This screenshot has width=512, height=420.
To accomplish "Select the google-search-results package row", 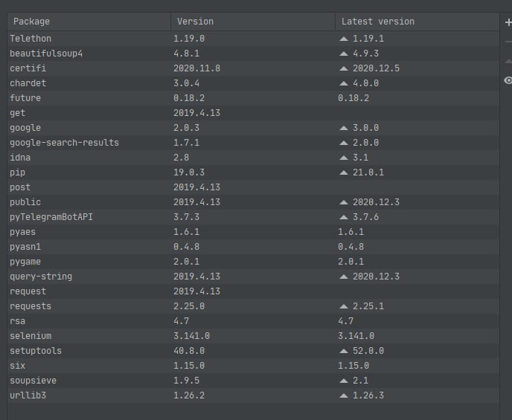I will pyautogui.click(x=253, y=143).
